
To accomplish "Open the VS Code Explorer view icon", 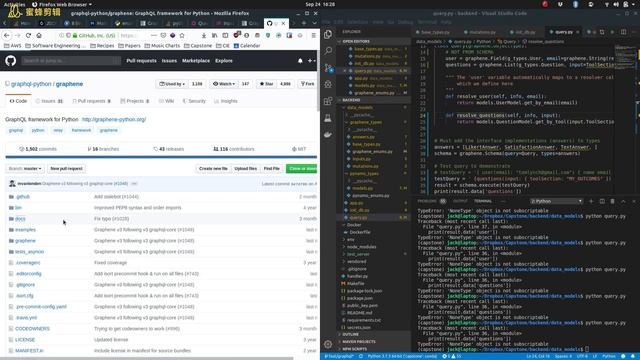I will (x=328, y=34).
